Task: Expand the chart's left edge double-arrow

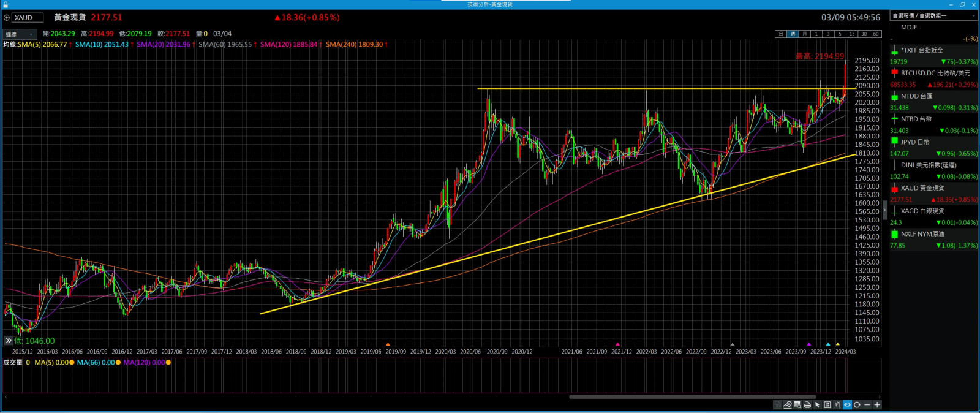Action: click(8, 341)
